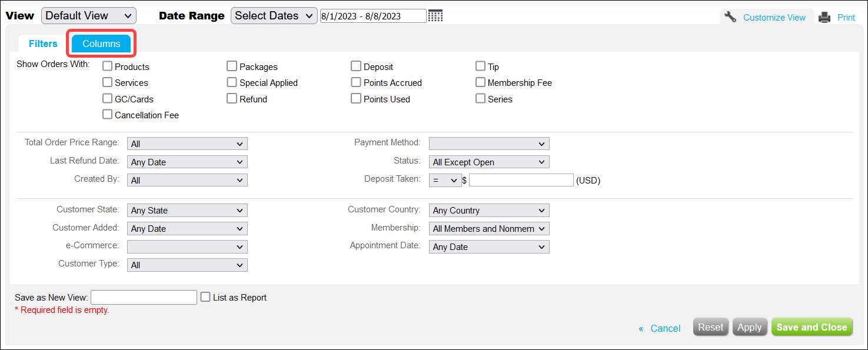Viewport: 868px width, 350px height.
Task: Click the Apply button
Action: (750, 327)
